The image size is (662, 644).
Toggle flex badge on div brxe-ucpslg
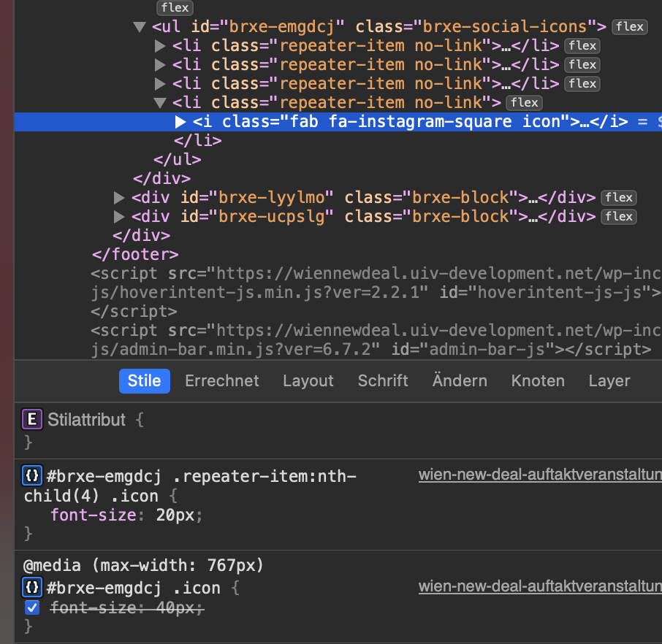(x=618, y=217)
